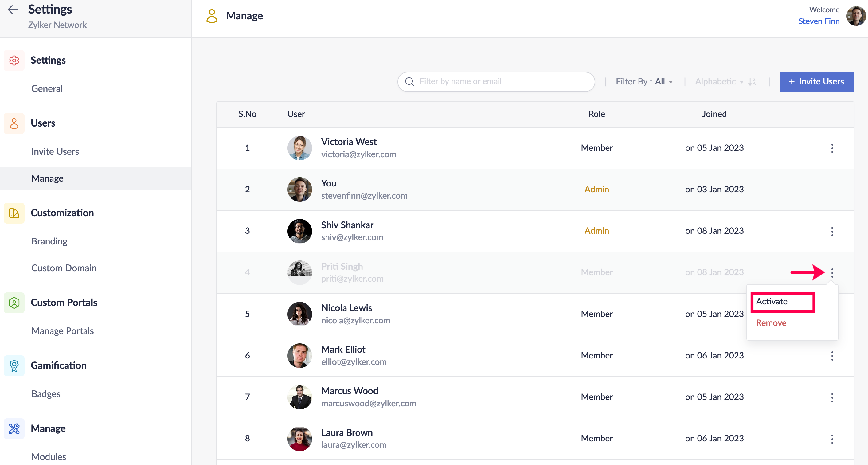This screenshot has height=465, width=868.
Task: Open three-dot menu for Mark Elliot
Action: (832, 356)
